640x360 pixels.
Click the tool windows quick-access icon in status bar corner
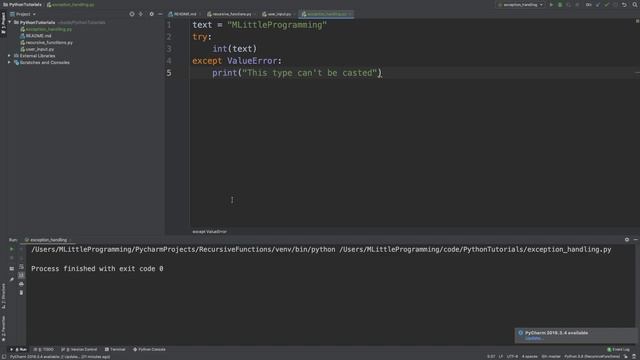(3, 357)
